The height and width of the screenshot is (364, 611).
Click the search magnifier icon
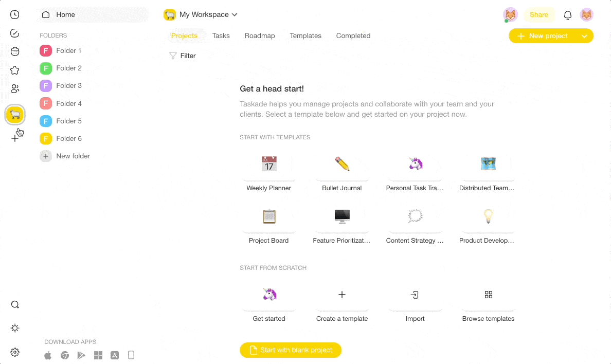point(14,304)
